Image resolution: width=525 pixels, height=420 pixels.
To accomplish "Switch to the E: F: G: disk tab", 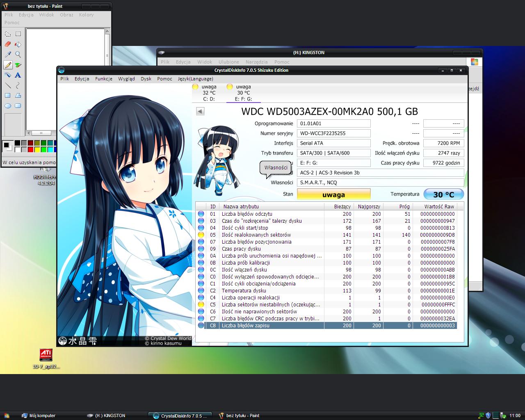I will click(x=243, y=93).
